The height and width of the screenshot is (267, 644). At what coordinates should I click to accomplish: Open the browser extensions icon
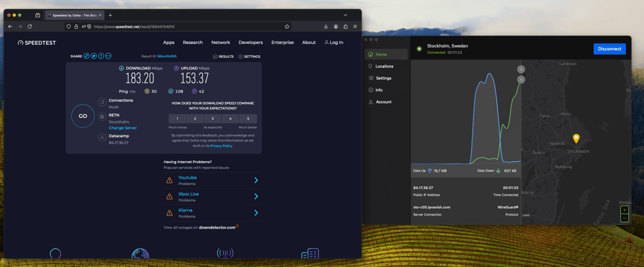[345, 26]
